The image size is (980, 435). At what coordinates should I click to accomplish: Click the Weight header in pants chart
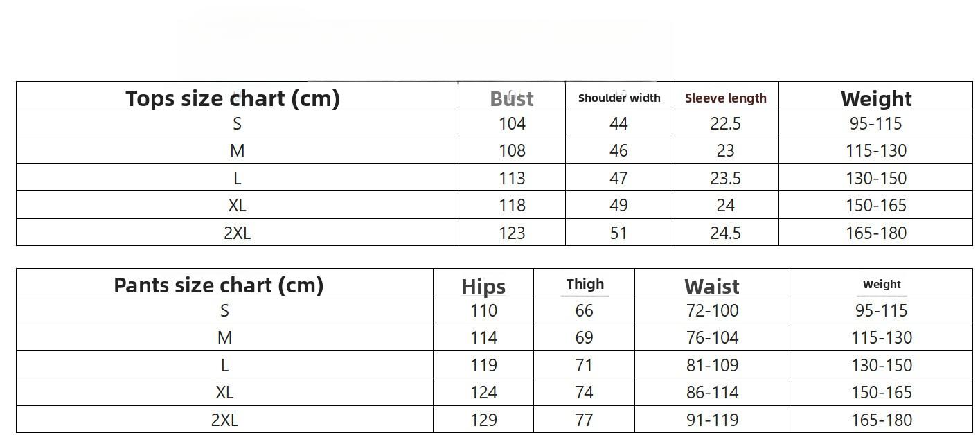click(x=882, y=284)
